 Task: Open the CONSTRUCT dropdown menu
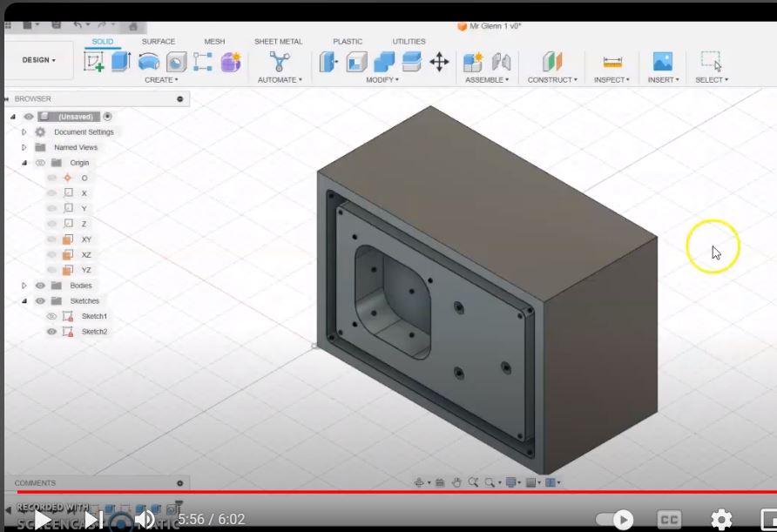[552, 80]
